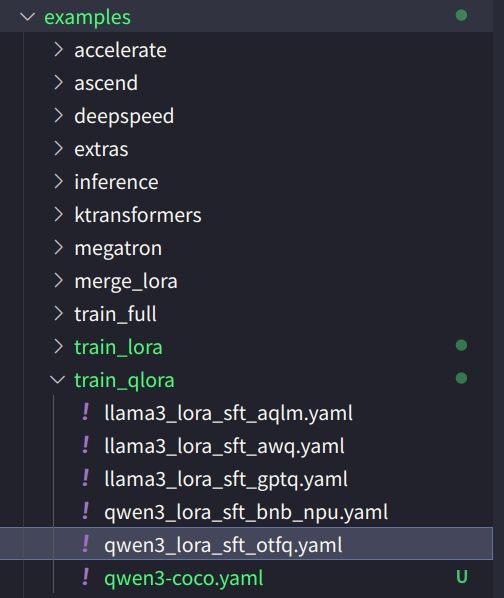Click the green modified dot on examples folder
Screen dimensions: 504x598
tap(461, 15)
